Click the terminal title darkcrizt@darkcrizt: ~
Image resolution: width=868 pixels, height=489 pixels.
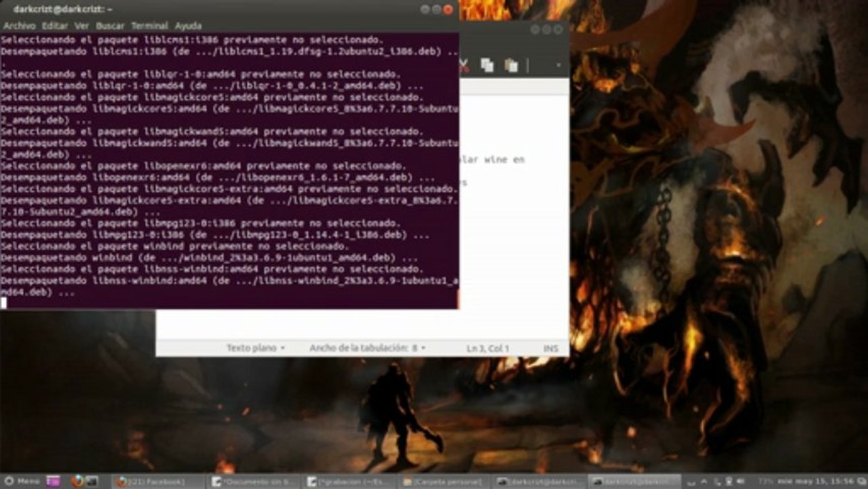[x=63, y=10]
